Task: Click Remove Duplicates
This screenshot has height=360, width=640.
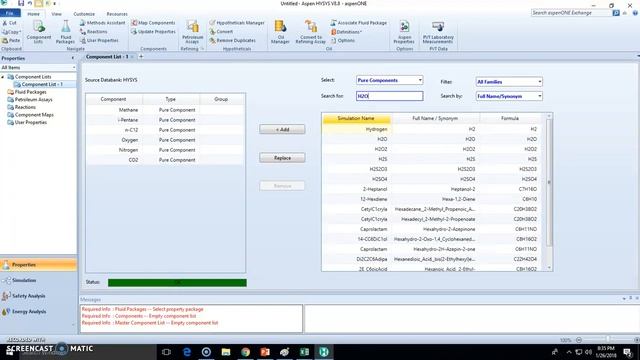Action: click(x=232, y=40)
